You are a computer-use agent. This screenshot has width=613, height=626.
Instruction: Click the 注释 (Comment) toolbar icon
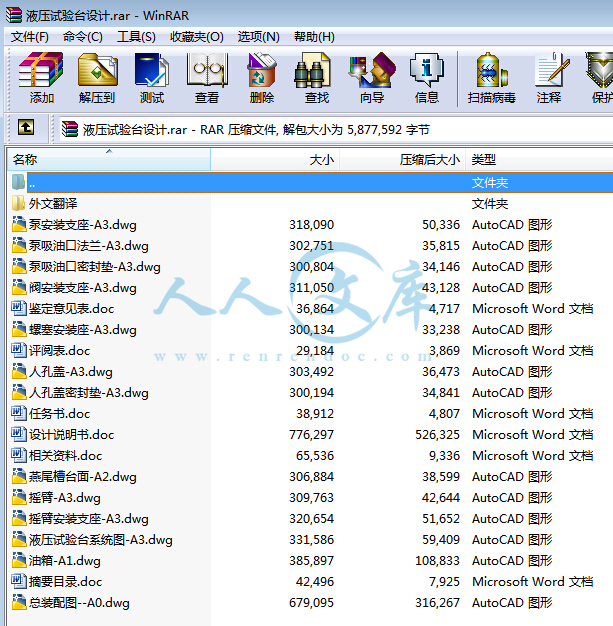pos(551,70)
